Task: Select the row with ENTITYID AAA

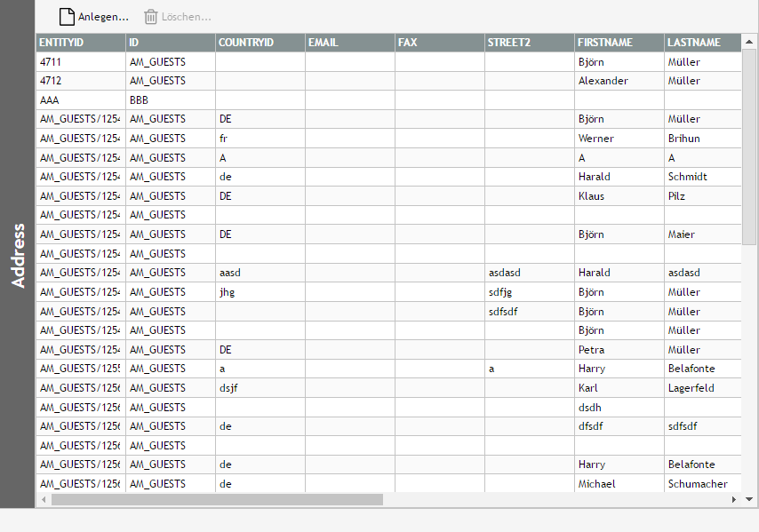Action: tap(80, 100)
